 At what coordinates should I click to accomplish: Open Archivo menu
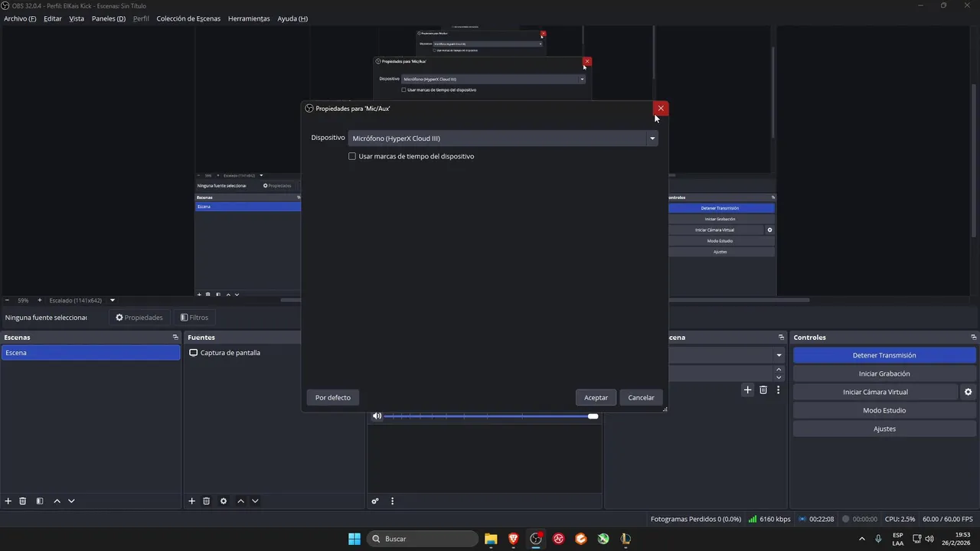click(x=20, y=18)
